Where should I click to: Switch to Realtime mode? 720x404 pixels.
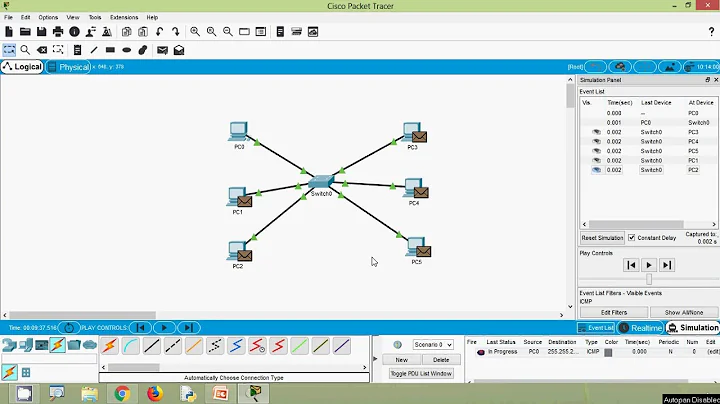coord(641,327)
